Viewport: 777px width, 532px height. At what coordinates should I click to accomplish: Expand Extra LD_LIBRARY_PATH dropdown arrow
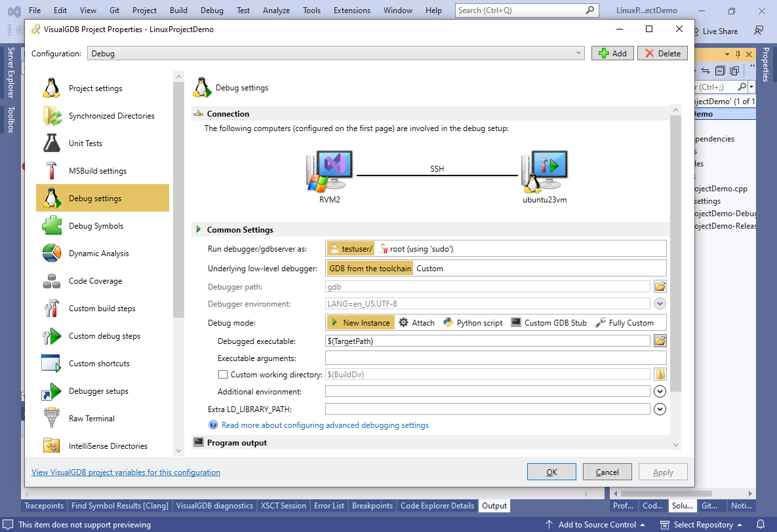point(660,409)
